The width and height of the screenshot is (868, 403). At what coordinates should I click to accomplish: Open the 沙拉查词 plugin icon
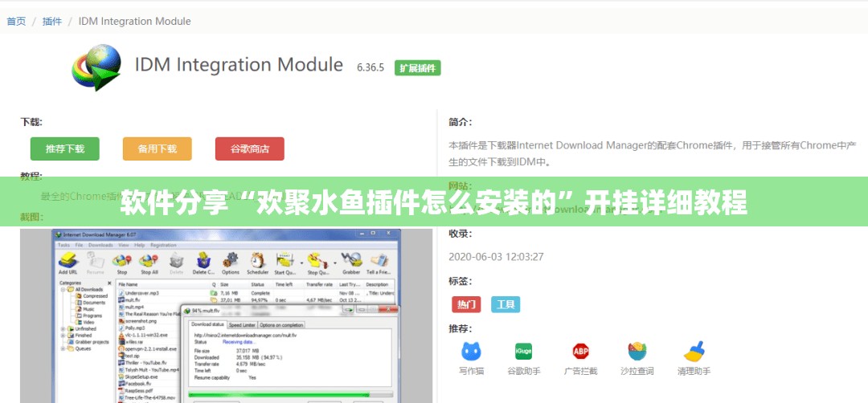pos(637,352)
